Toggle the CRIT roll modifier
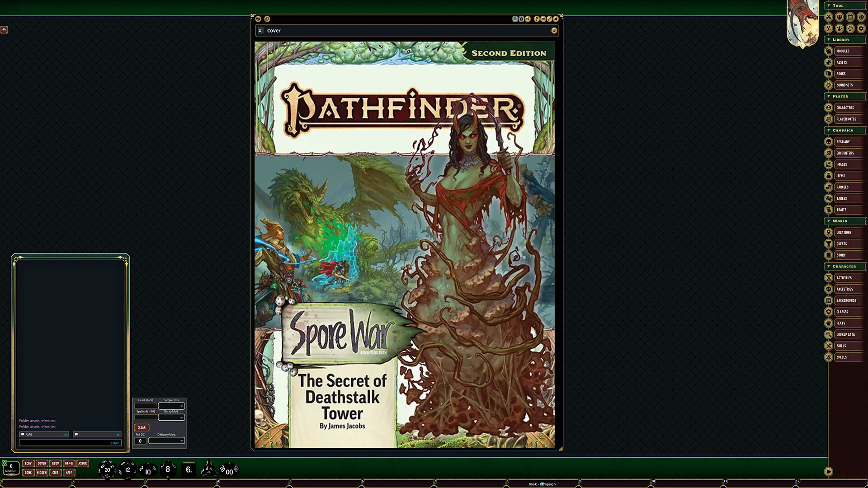 (55, 472)
